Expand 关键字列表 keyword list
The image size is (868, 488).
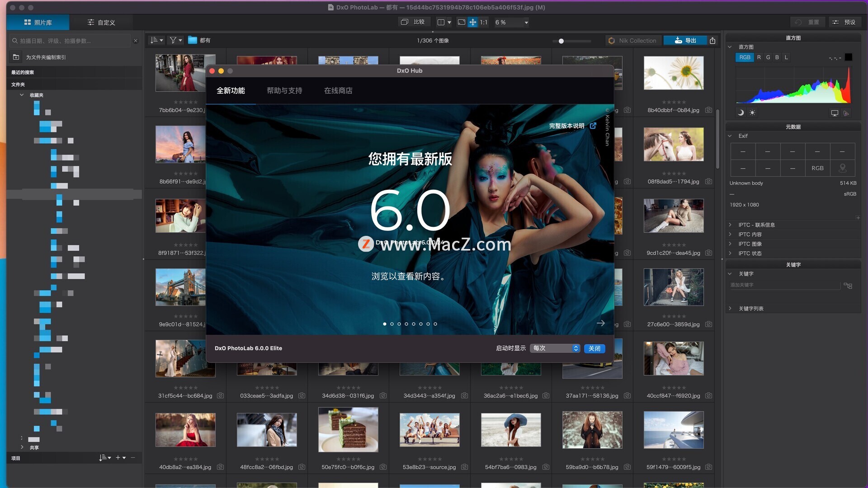730,308
